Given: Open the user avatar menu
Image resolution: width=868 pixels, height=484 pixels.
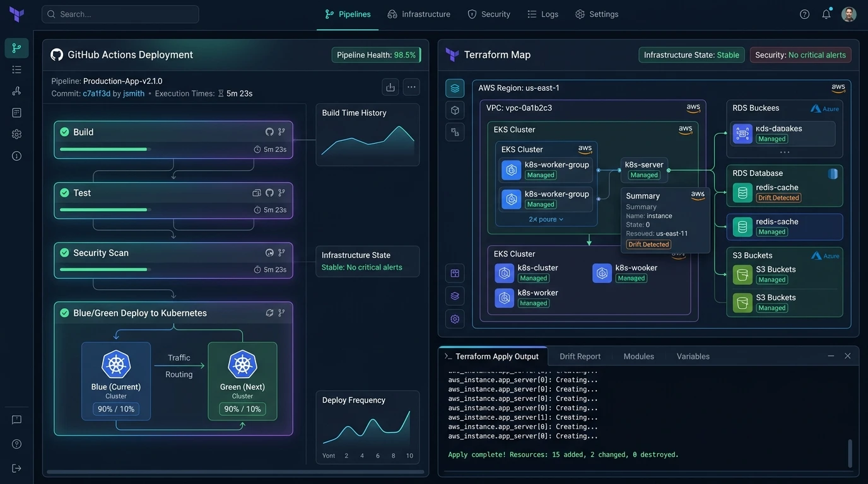Looking at the screenshot, I should pyautogui.click(x=849, y=14).
